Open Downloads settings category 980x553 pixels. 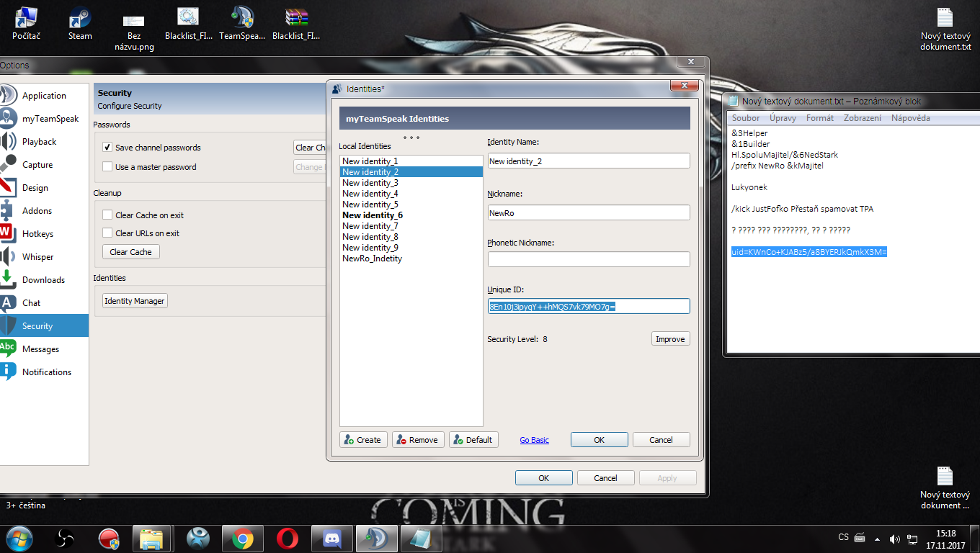pos(44,280)
